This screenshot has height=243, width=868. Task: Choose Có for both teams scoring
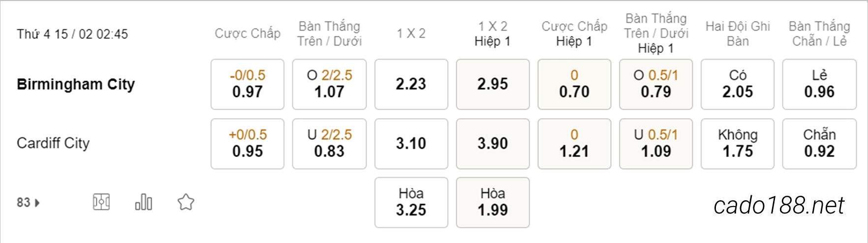738,84
